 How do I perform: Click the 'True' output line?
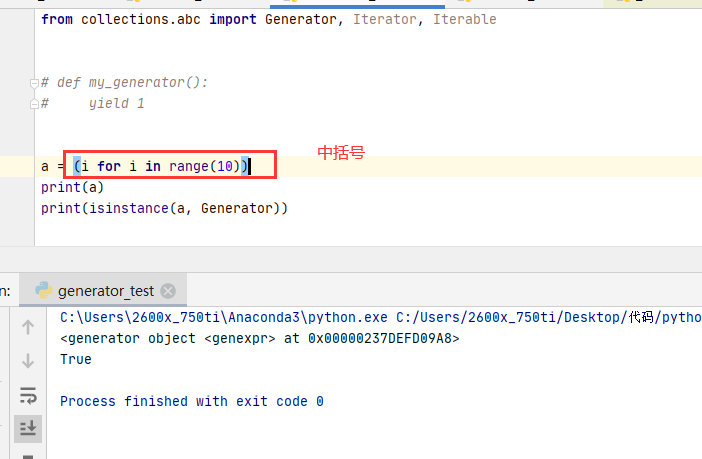pyautogui.click(x=76, y=359)
